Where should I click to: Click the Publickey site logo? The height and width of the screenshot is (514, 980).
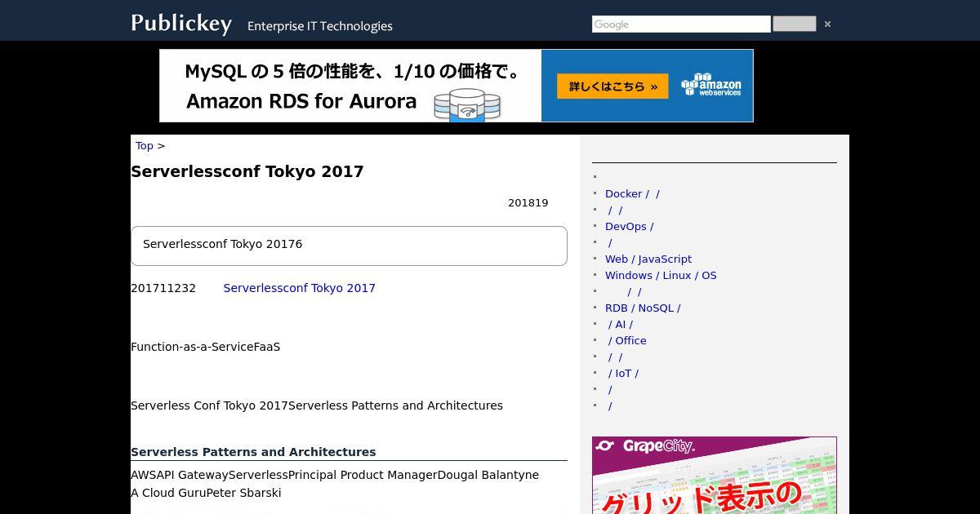click(x=181, y=24)
